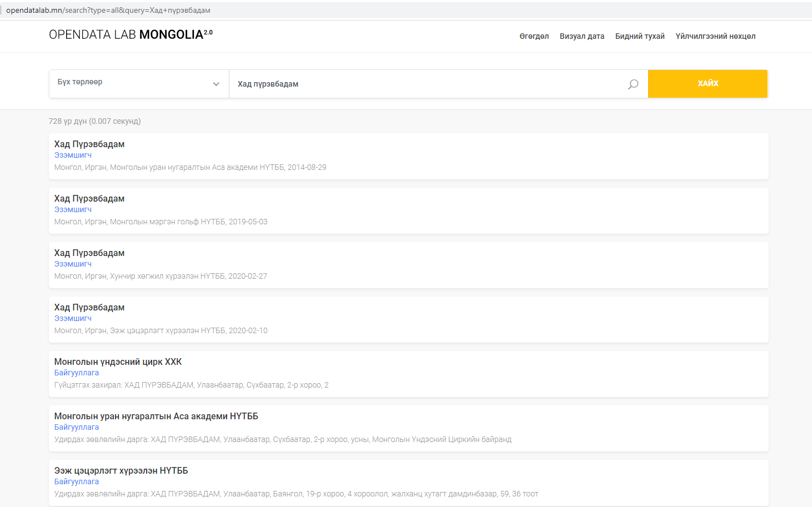Open Ээж цэцэрлэгт хүрээлэн НҮТББ result

tap(121, 471)
